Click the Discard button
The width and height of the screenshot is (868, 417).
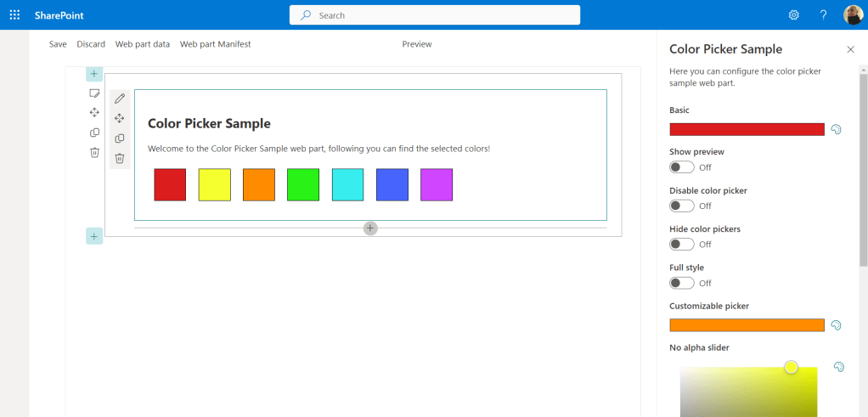click(x=91, y=44)
